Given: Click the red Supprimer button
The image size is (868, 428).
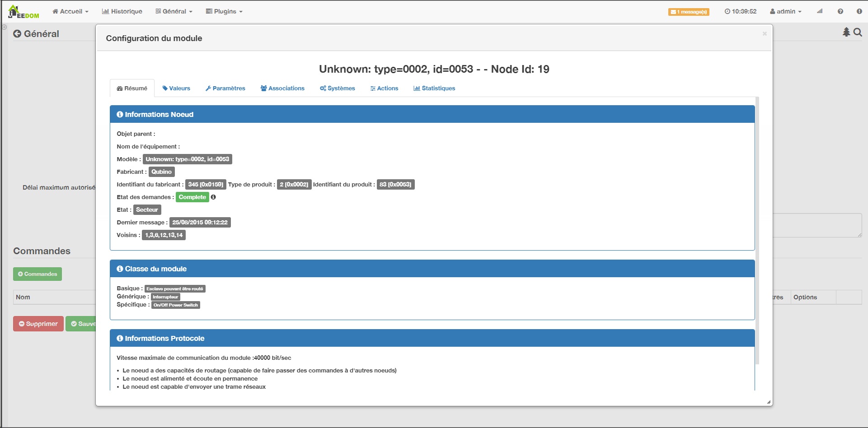Looking at the screenshot, I should 38,324.
